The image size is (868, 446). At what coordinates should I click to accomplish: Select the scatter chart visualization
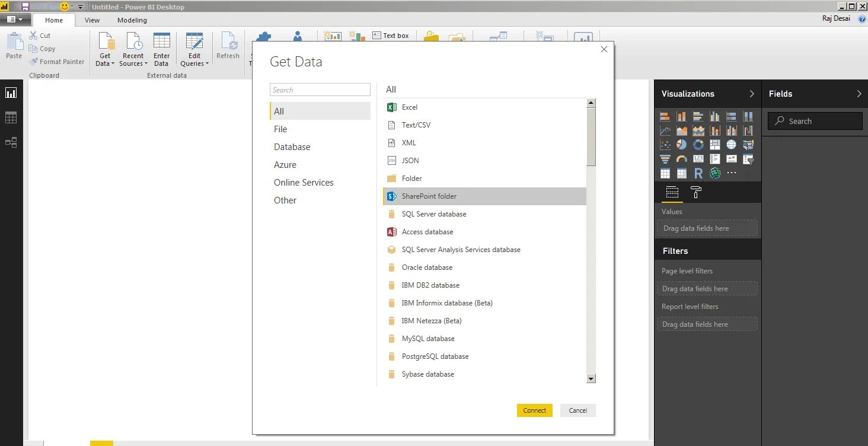(x=665, y=145)
